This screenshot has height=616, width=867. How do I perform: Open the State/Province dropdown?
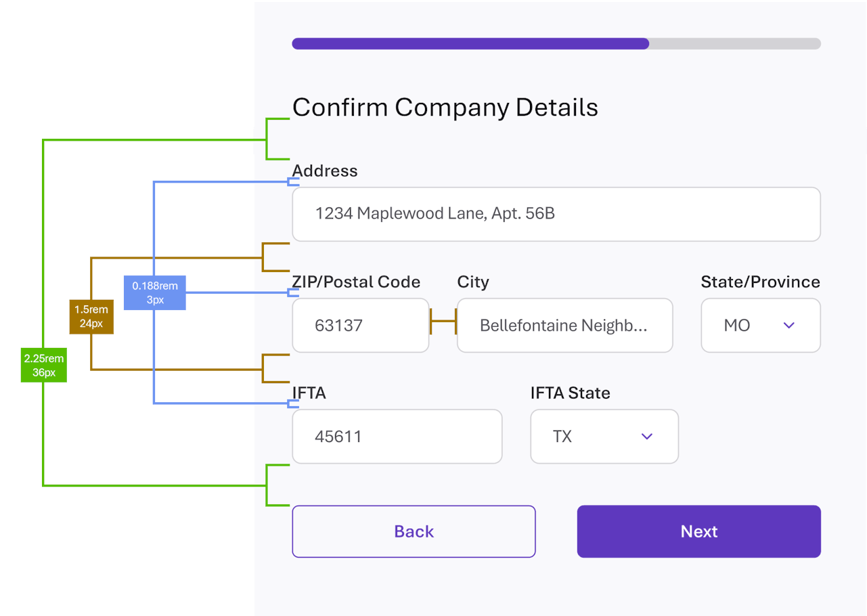tap(761, 326)
